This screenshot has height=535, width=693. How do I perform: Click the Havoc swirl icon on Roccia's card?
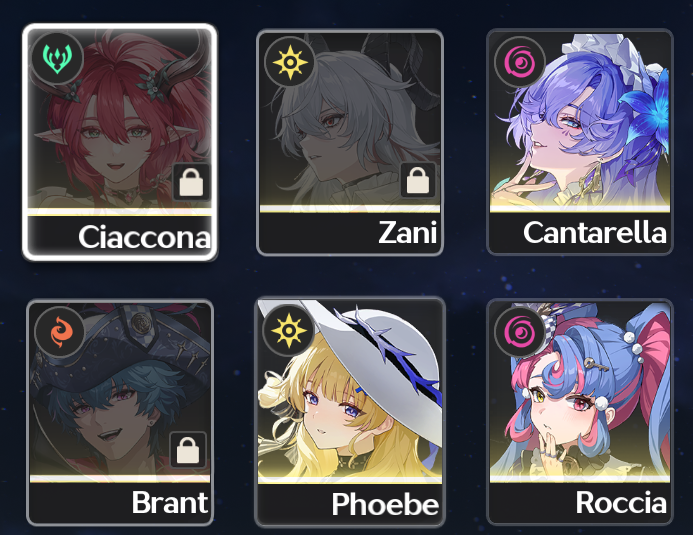pos(520,333)
